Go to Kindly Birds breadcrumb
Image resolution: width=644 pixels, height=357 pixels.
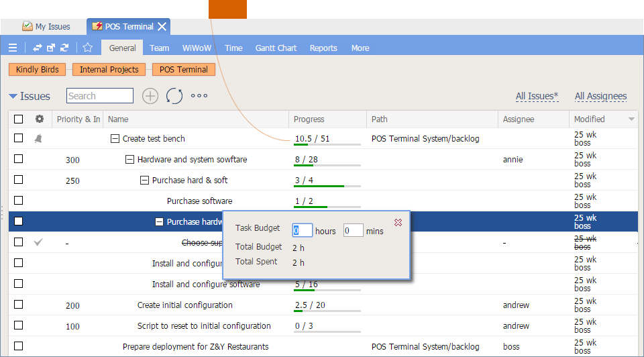coord(38,69)
